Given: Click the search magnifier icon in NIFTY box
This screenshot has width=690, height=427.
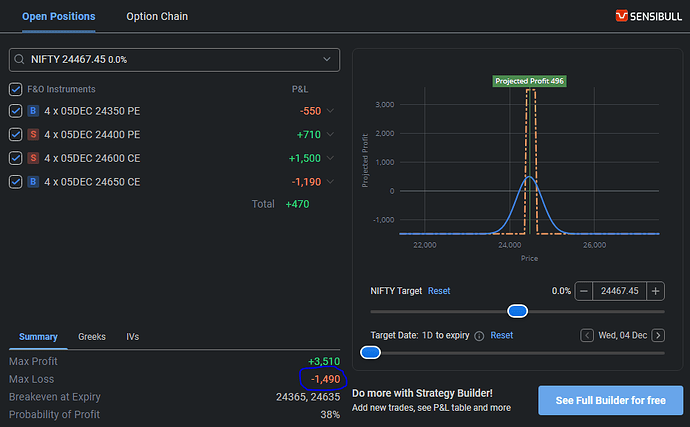Looking at the screenshot, I should coord(19,59).
